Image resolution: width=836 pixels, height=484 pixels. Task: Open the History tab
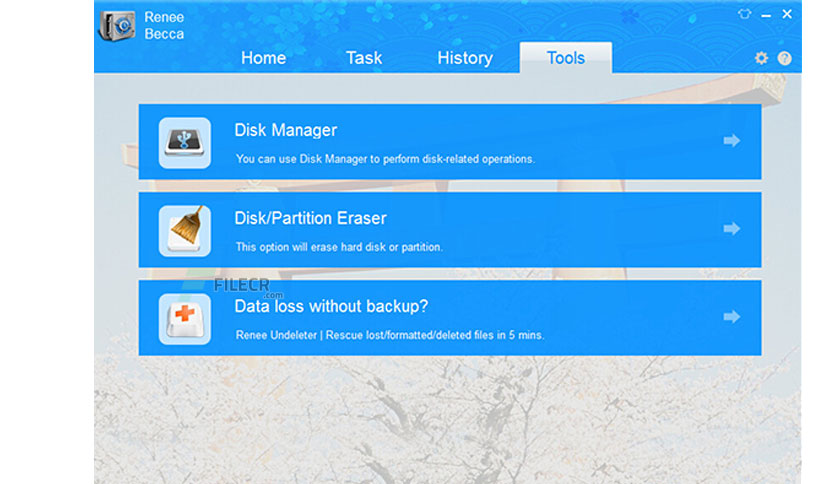point(465,58)
